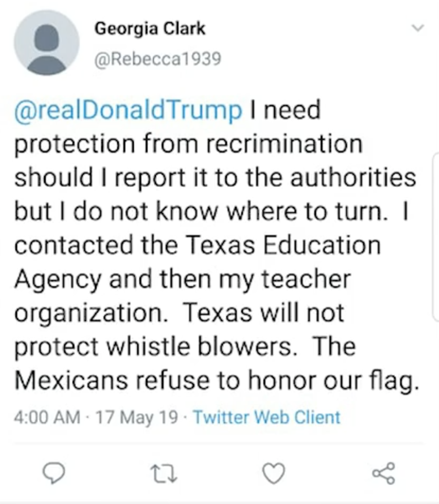Click the @Rebecca1939 handle
Screen dimensions: 439x504
click(157, 58)
